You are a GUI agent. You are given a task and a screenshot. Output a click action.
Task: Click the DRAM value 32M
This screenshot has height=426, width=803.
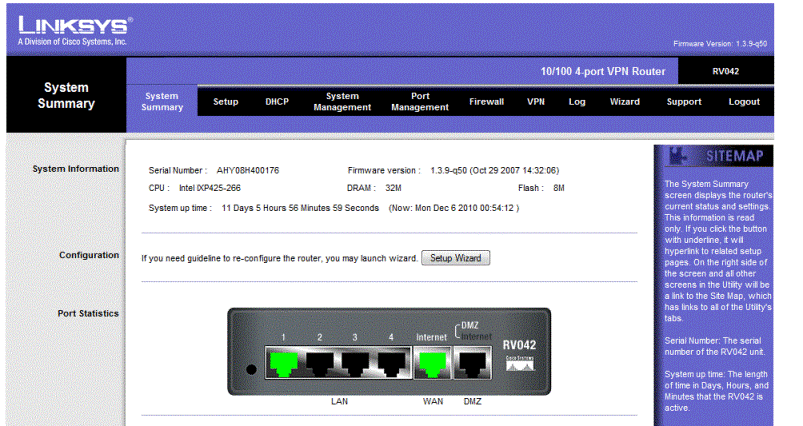[x=393, y=188]
